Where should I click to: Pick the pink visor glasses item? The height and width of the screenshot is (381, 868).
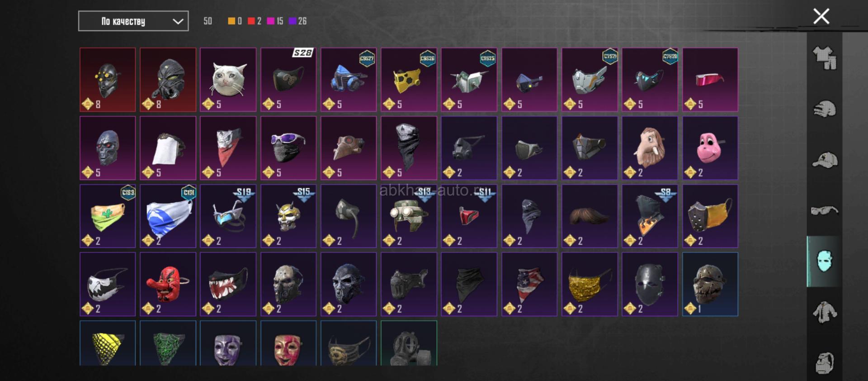(710, 80)
